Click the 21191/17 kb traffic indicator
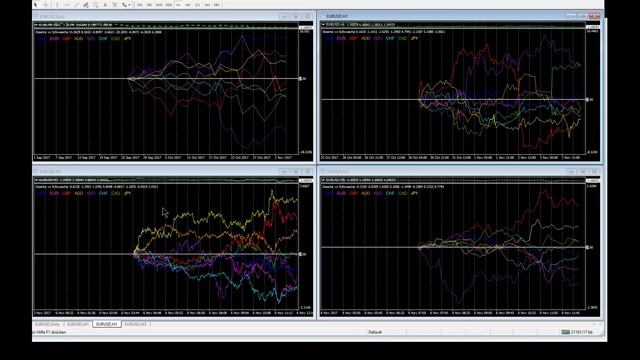This screenshot has width=640, height=360. 582,332
